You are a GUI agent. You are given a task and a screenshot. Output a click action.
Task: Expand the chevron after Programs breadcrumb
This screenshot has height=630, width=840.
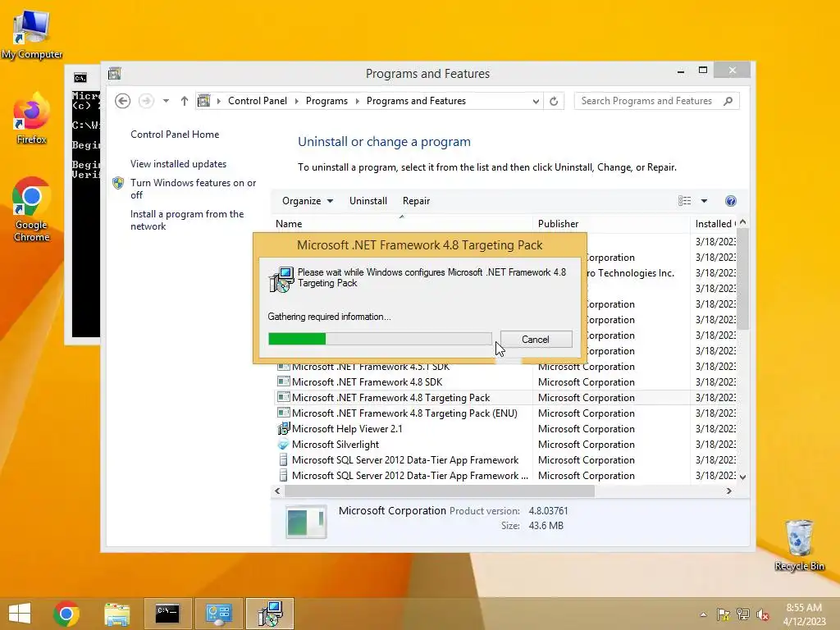(358, 101)
